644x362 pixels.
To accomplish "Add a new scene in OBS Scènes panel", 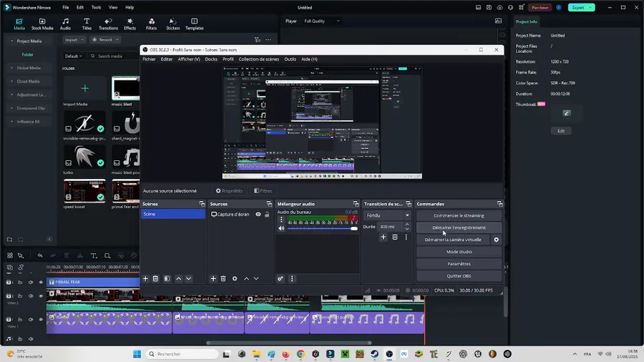I will (x=145, y=279).
